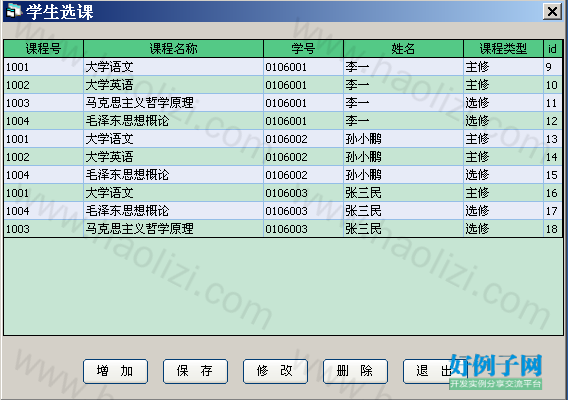Select 大学语文 in the id 16 row
This screenshot has width=568, height=400.
click(x=174, y=193)
